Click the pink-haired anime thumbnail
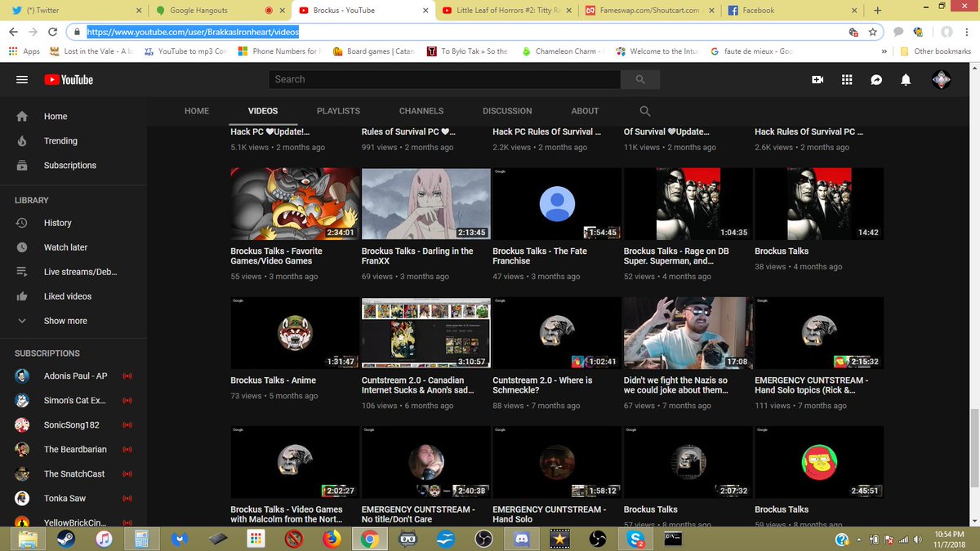 [426, 204]
